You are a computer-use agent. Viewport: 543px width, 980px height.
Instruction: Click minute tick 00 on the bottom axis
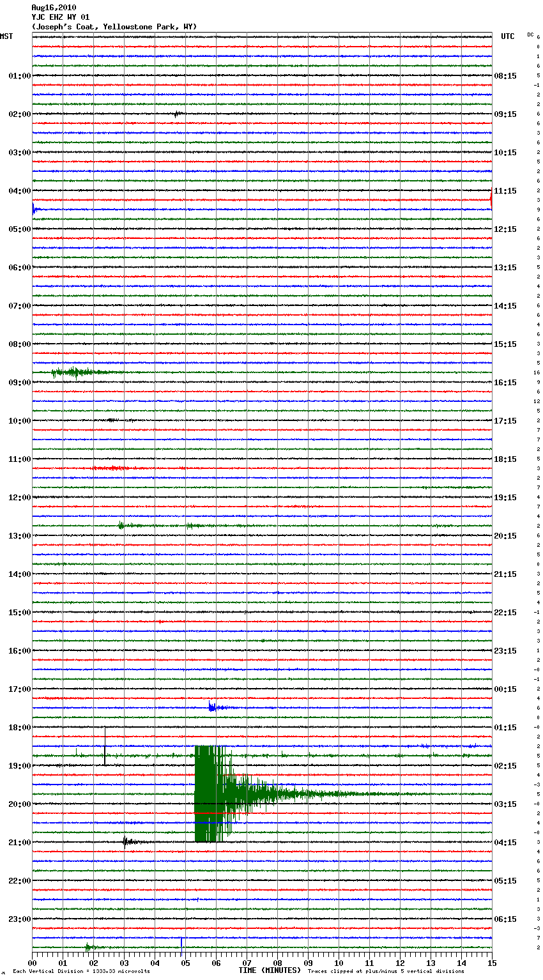(32, 963)
